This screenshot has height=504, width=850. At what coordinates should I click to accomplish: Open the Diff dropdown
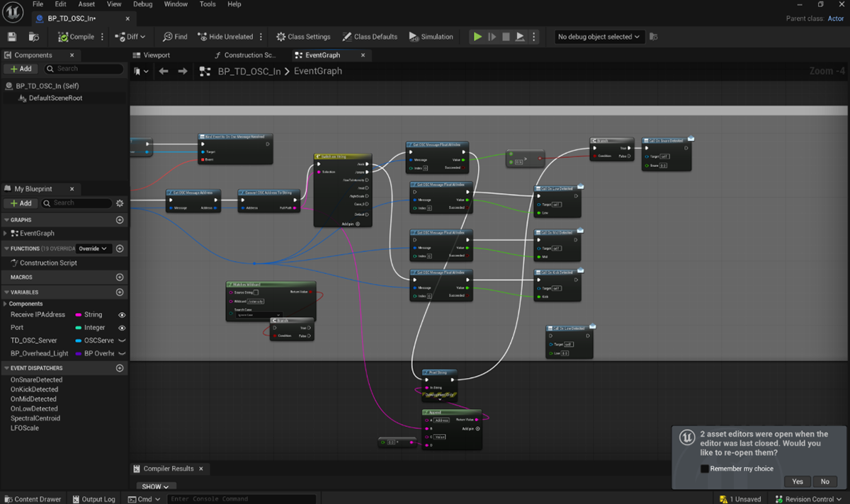point(130,37)
